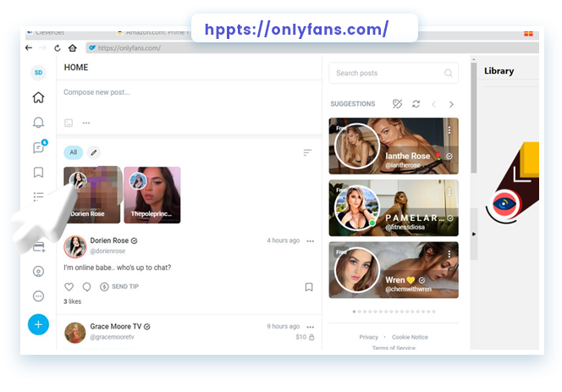Click SEND TIP on Dorien Rose post

pyautogui.click(x=119, y=286)
